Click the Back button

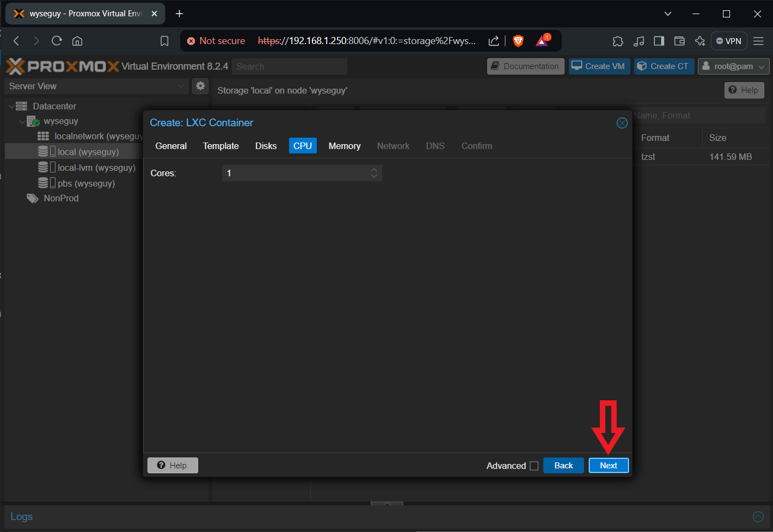point(563,466)
